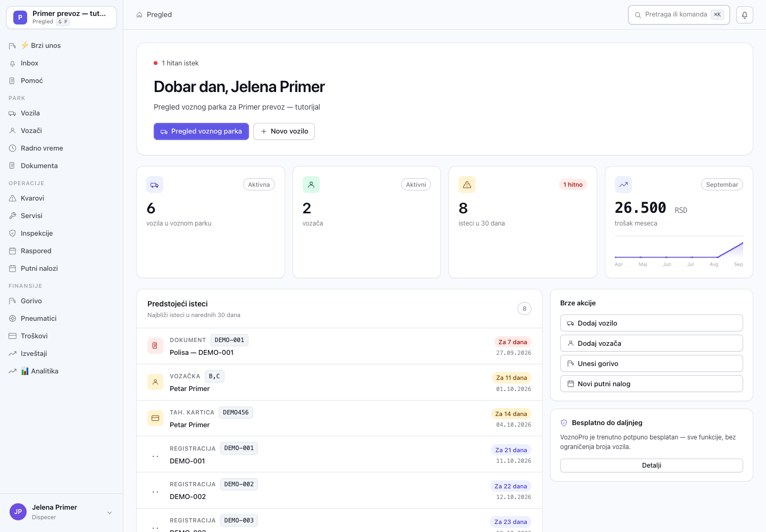Open Troškovi page
Image resolution: width=766 pixels, height=532 pixels.
pyautogui.click(x=61, y=336)
